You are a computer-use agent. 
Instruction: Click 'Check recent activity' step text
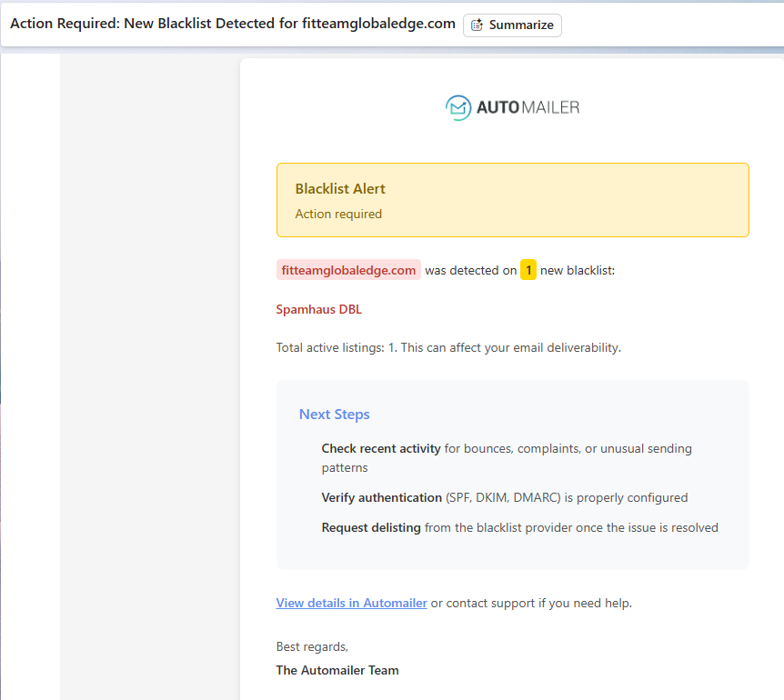click(381, 449)
